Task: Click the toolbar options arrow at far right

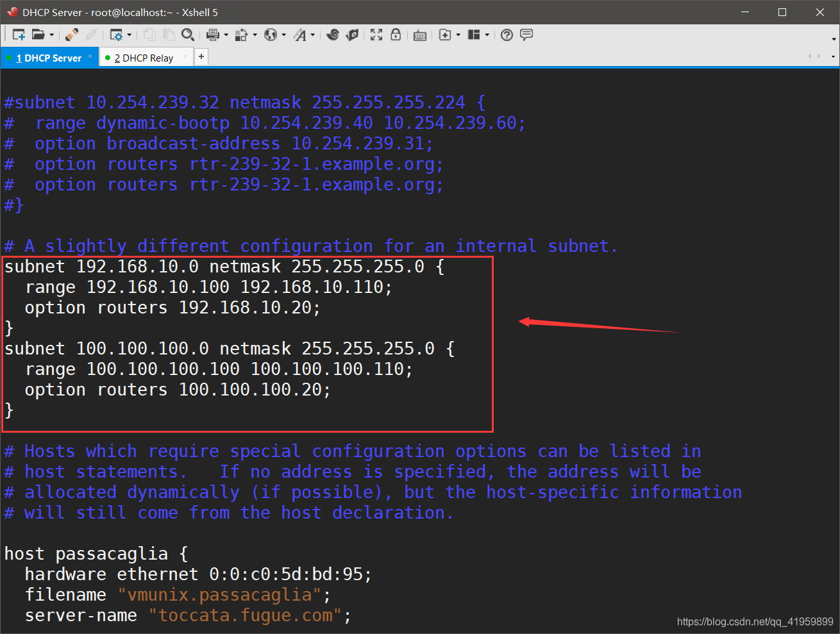Action: tap(834, 38)
